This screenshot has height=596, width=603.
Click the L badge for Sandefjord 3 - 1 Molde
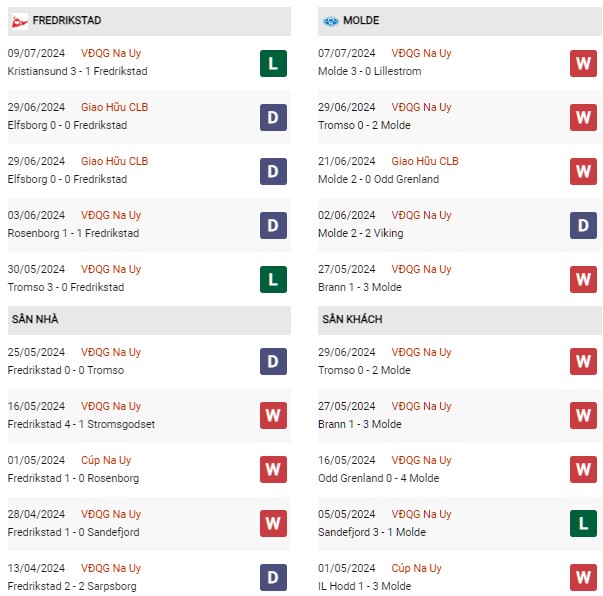pyautogui.click(x=583, y=523)
